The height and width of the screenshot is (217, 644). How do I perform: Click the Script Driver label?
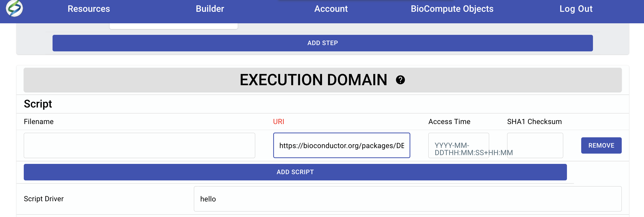click(44, 199)
